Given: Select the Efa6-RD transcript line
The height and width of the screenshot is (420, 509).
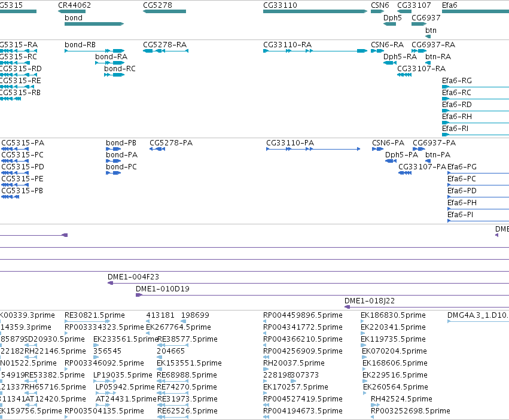Looking at the screenshot, I should (476, 111).
